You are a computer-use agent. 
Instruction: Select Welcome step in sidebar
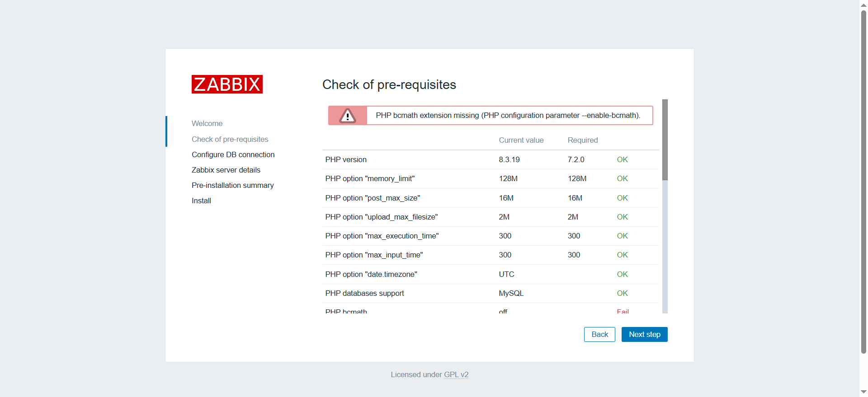pyautogui.click(x=207, y=124)
